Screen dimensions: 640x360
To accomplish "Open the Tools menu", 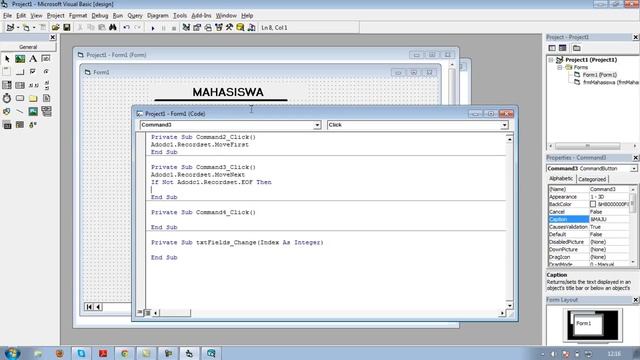I will coord(180,16).
